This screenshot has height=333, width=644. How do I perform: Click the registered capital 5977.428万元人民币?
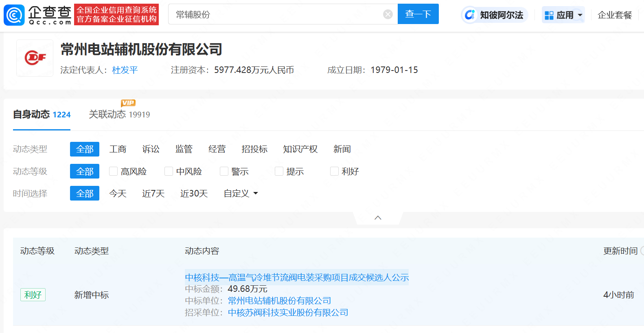[254, 70]
